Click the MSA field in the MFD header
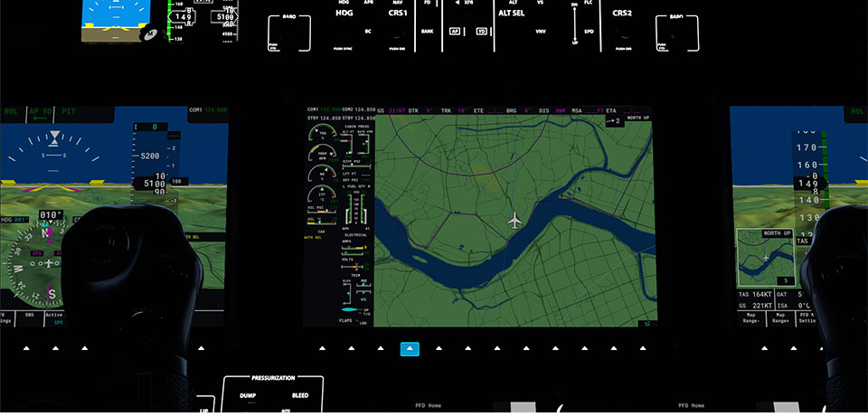The width and height of the screenshot is (868, 417). point(589,110)
